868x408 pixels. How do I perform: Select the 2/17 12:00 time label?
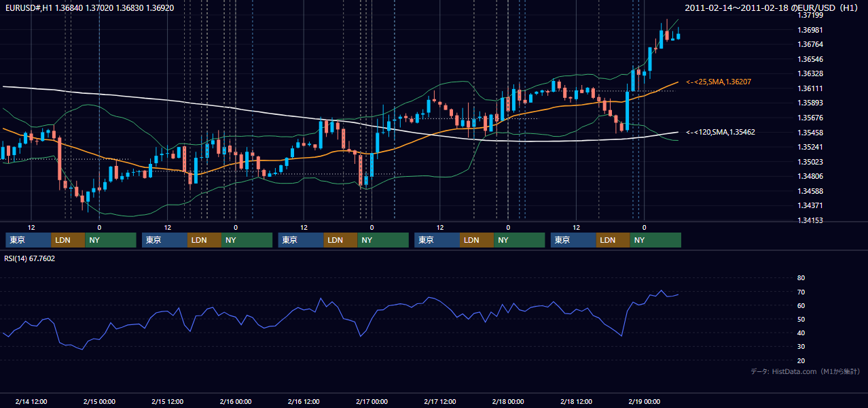tap(440, 401)
